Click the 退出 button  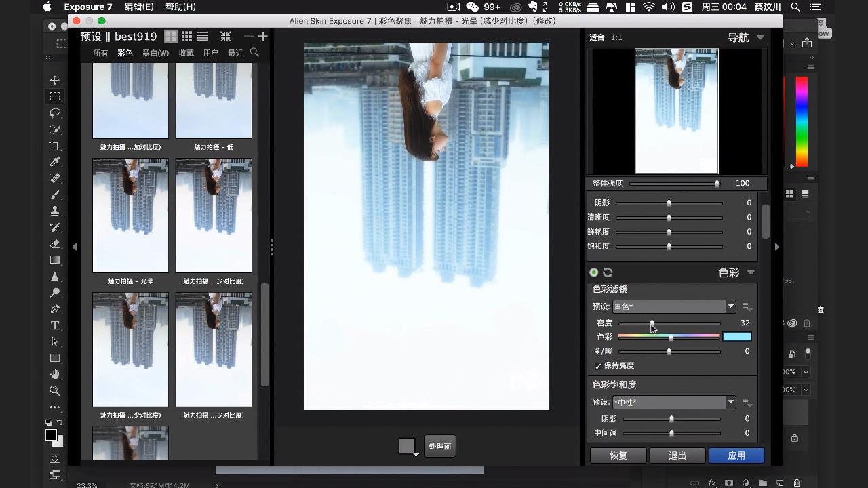[677, 455]
